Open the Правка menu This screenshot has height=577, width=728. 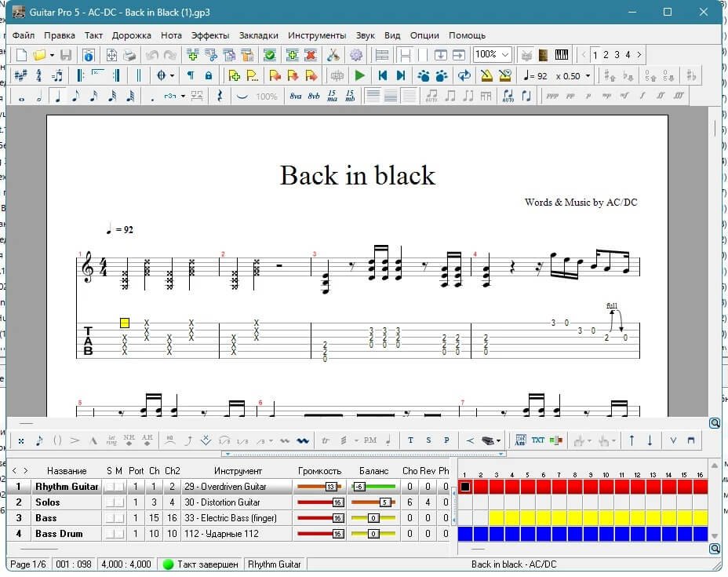pyautogui.click(x=60, y=35)
